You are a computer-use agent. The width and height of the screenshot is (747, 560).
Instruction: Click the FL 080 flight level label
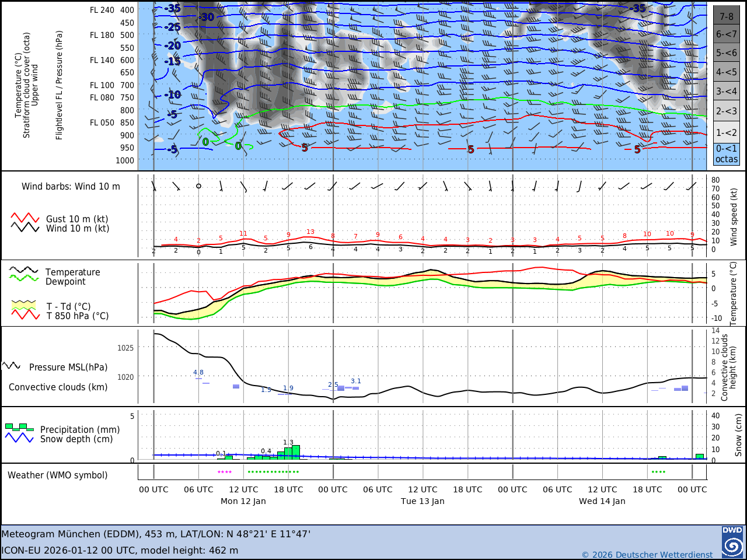pos(102,97)
